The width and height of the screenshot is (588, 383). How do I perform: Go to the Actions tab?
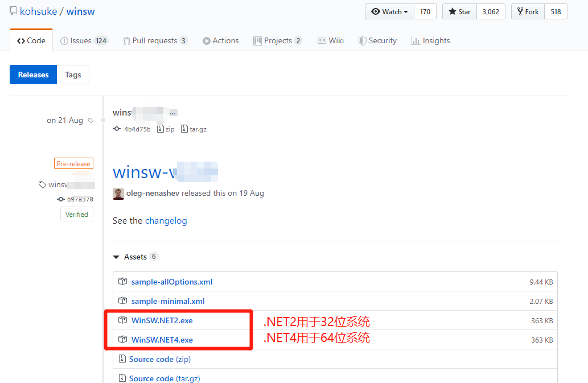pyautogui.click(x=220, y=40)
